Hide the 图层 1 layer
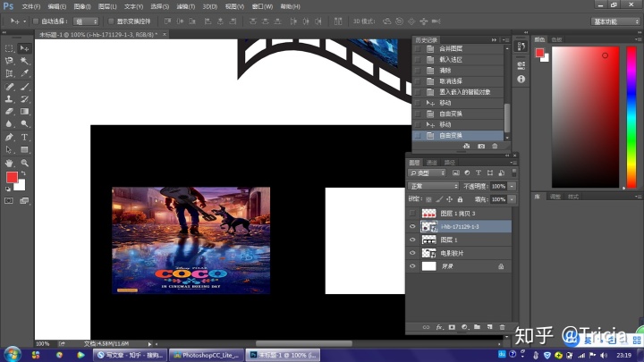Screen dimensions: 644x362 412,240
